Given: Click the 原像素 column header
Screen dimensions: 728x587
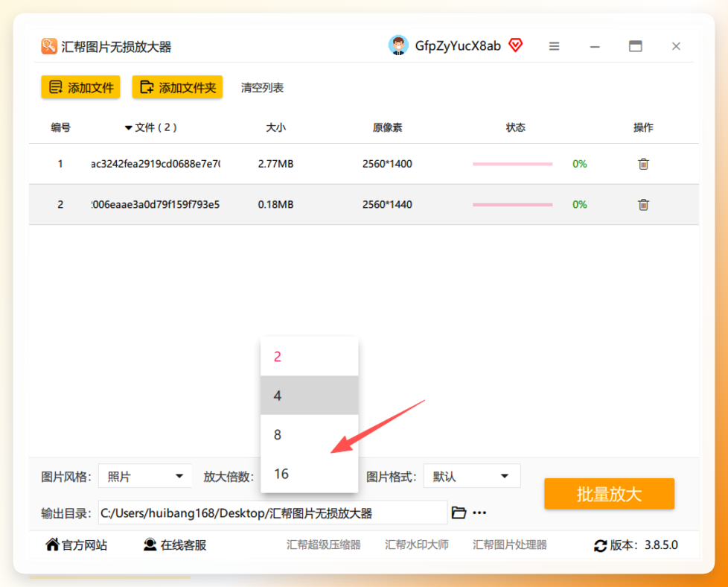Looking at the screenshot, I should [387, 127].
